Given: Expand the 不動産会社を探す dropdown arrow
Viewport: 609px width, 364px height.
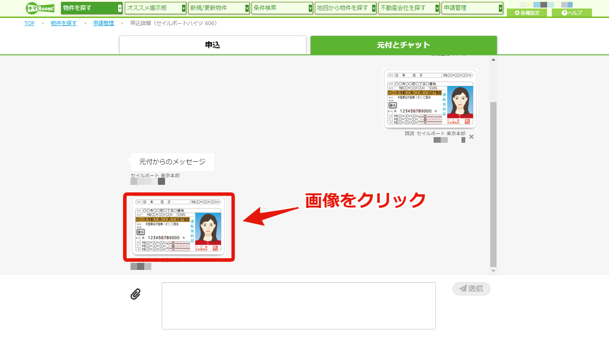Looking at the screenshot, I should (x=437, y=8).
